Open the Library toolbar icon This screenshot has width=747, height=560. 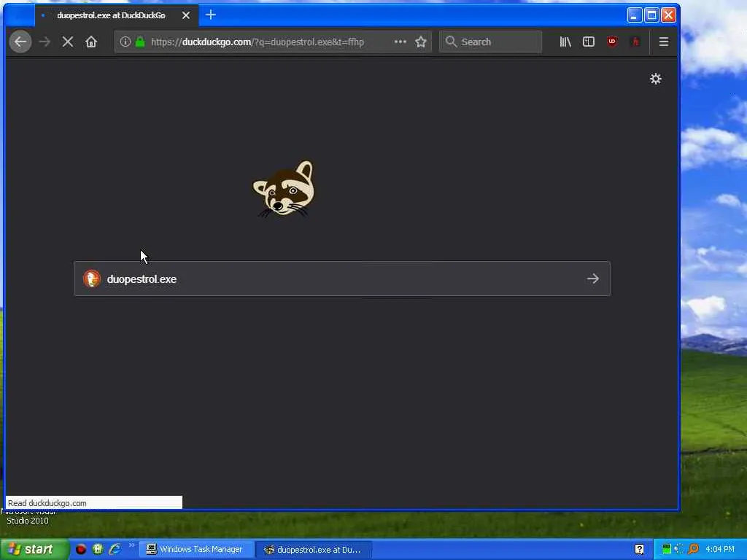(565, 42)
